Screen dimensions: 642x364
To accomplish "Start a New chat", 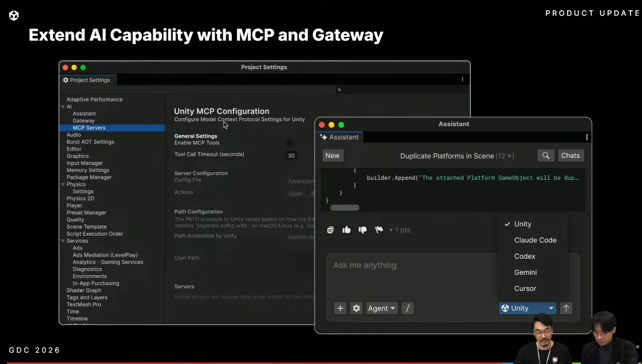I will [x=332, y=155].
